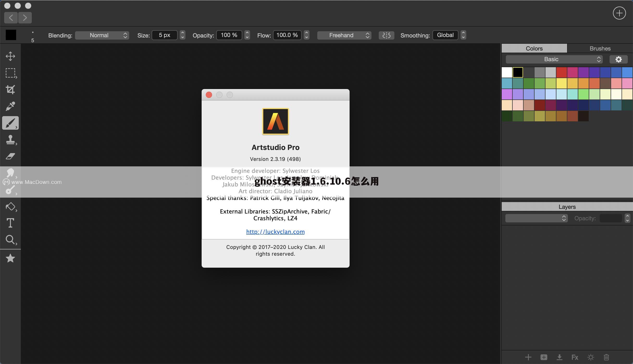Click the forward navigation arrow
633x364 pixels.
coord(25,18)
